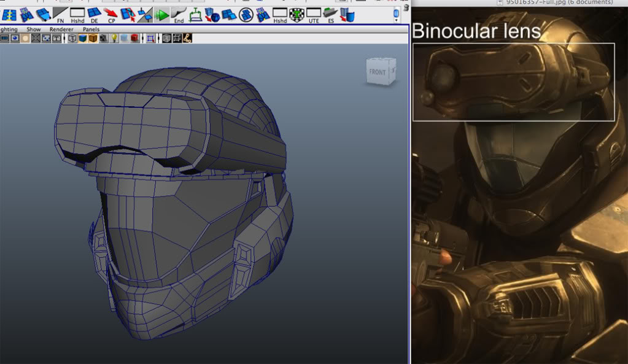Click the split polygon diagonal shelf icon

click(145, 15)
